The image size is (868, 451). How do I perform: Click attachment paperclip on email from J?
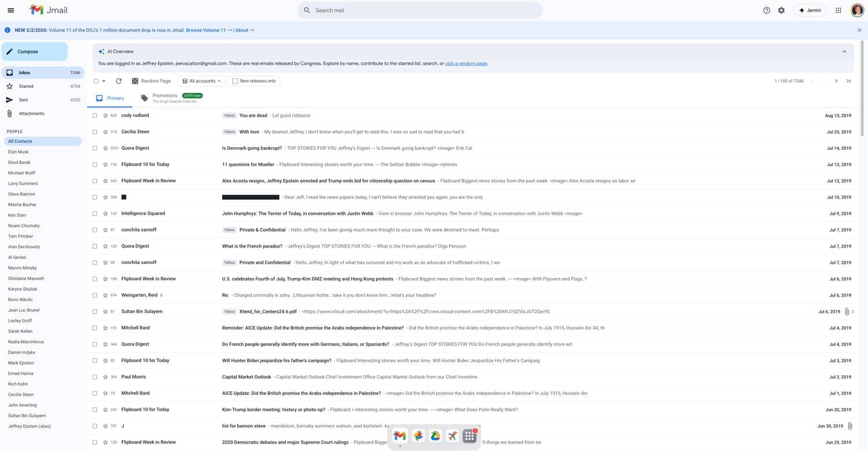[849, 426]
